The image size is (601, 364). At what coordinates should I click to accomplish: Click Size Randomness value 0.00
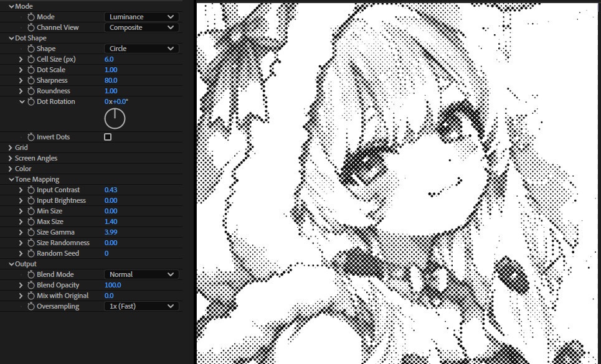coord(111,243)
